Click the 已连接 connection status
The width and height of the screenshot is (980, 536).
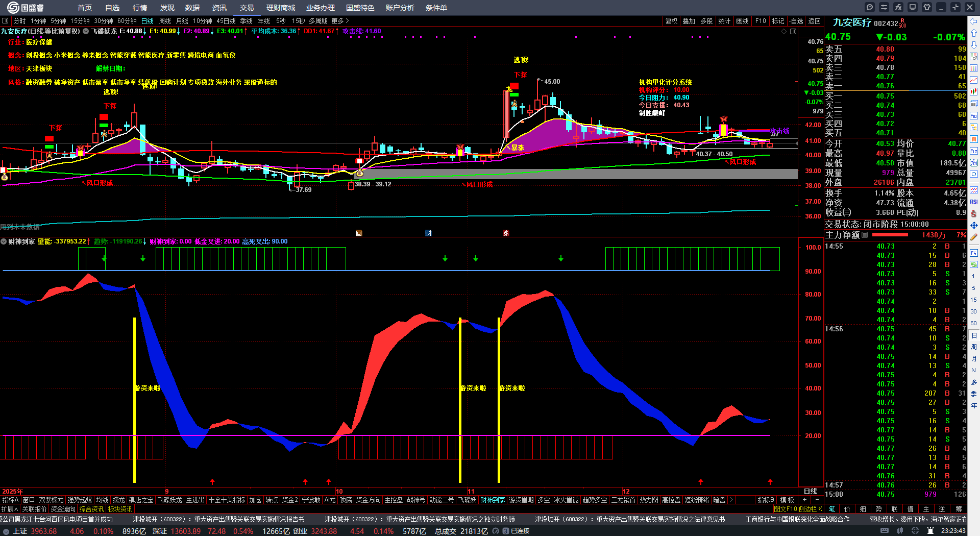tap(520, 531)
